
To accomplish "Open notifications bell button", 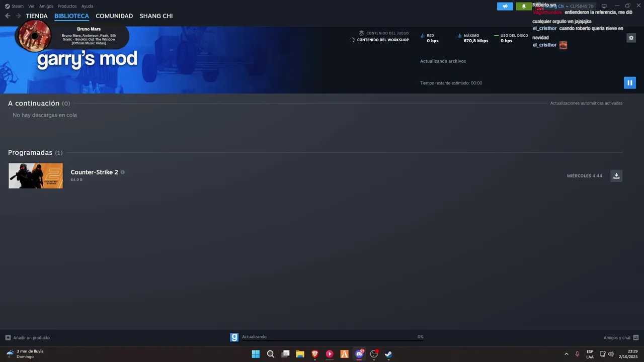I will (524, 6).
